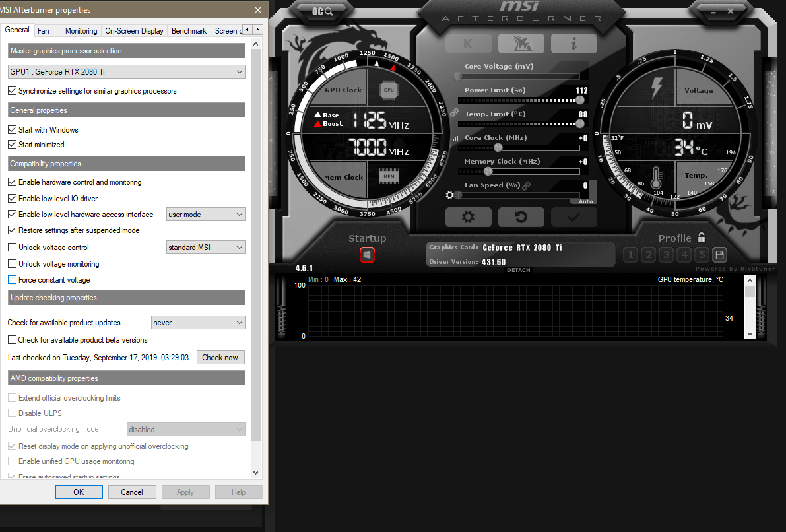Open the standard MSI dropdown
The image size is (786, 532).
[x=205, y=248]
